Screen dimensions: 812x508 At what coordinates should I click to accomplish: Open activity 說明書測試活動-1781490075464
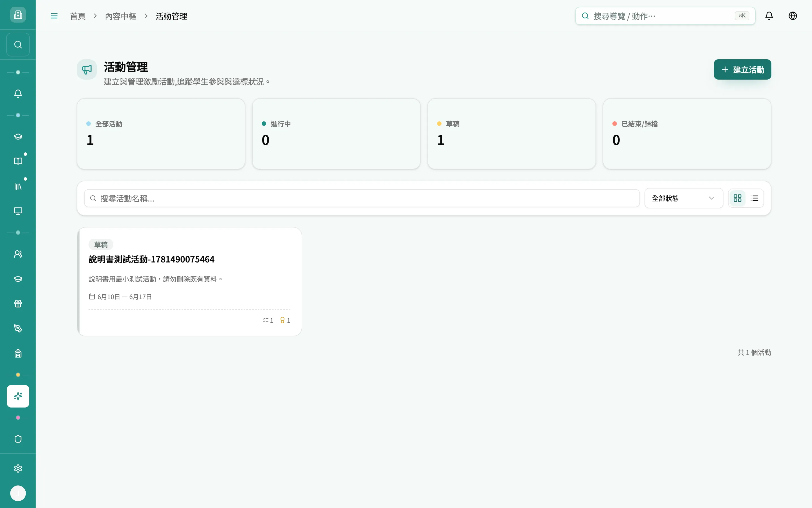tap(151, 259)
